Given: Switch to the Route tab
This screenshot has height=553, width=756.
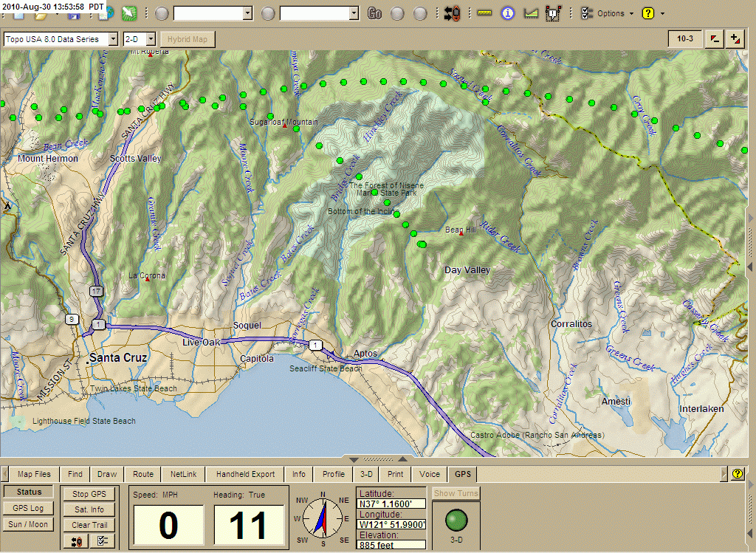Looking at the screenshot, I should [x=142, y=474].
